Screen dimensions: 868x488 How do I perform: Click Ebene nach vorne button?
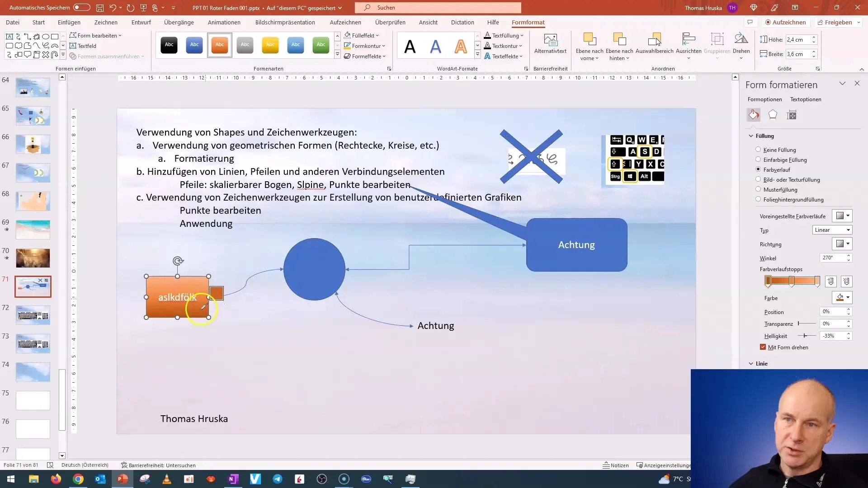pyautogui.click(x=590, y=47)
